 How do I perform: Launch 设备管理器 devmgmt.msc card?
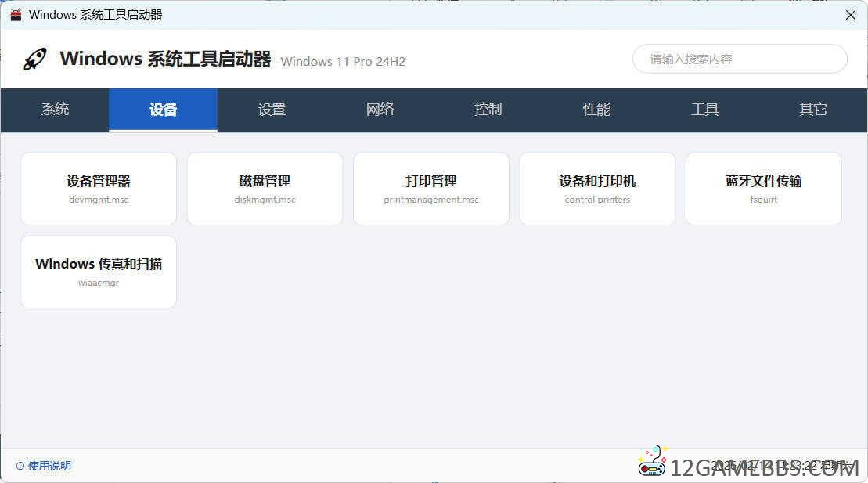(99, 189)
